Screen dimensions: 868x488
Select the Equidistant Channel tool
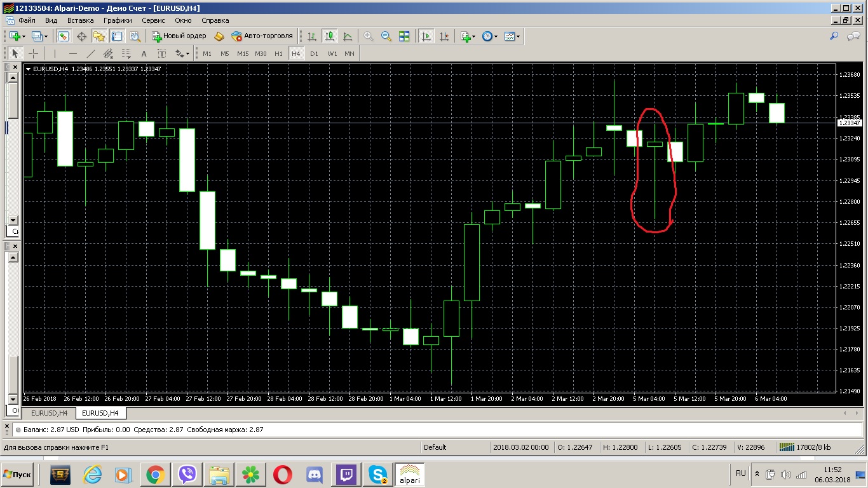108,53
